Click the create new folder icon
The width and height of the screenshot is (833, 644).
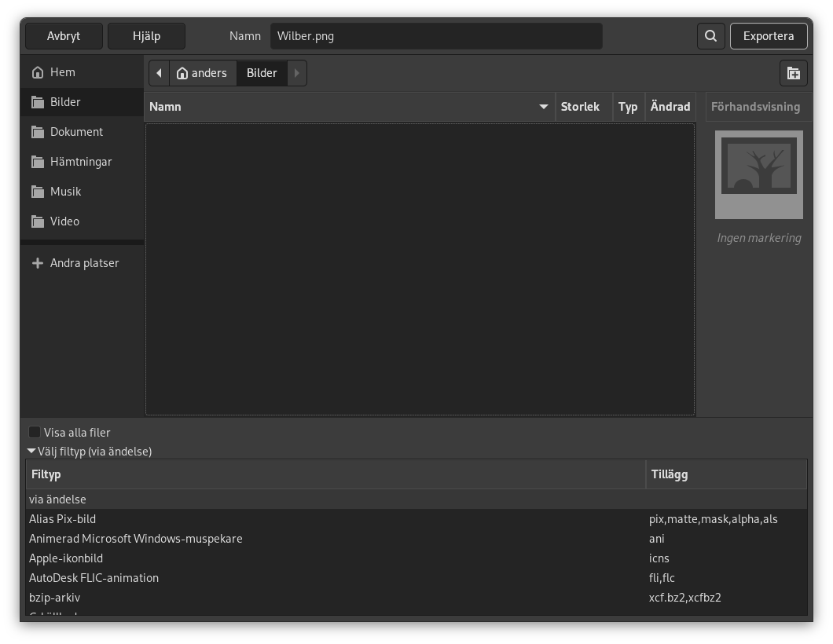pyautogui.click(x=794, y=72)
